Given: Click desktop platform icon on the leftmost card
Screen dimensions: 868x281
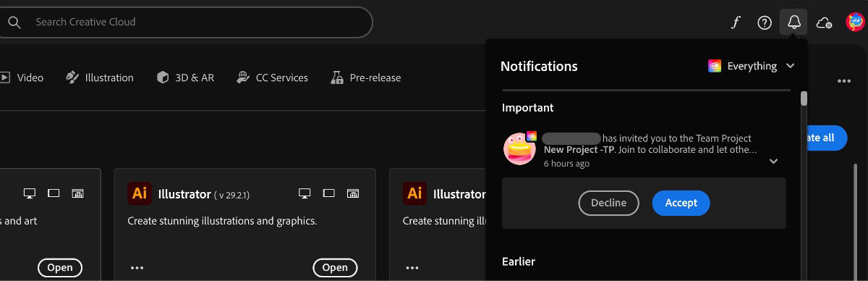Looking at the screenshot, I should coord(30,193).
